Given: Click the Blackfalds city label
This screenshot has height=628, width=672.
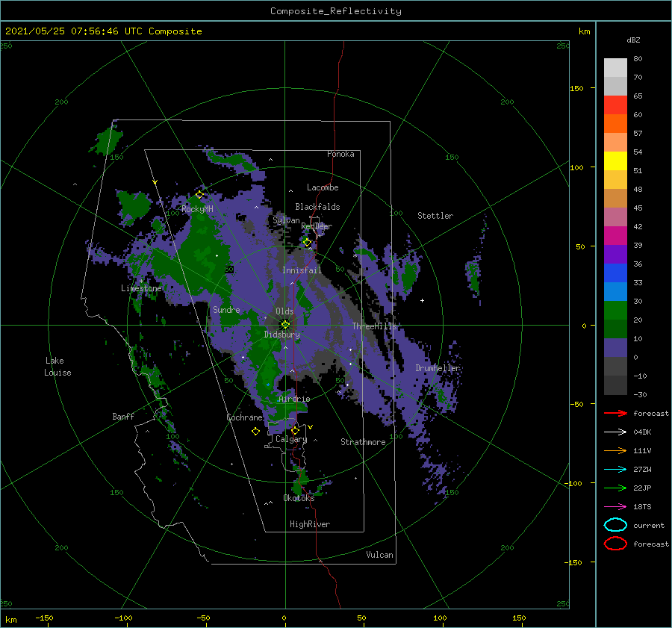Looking at the screenshot, I should click(317, 207).
